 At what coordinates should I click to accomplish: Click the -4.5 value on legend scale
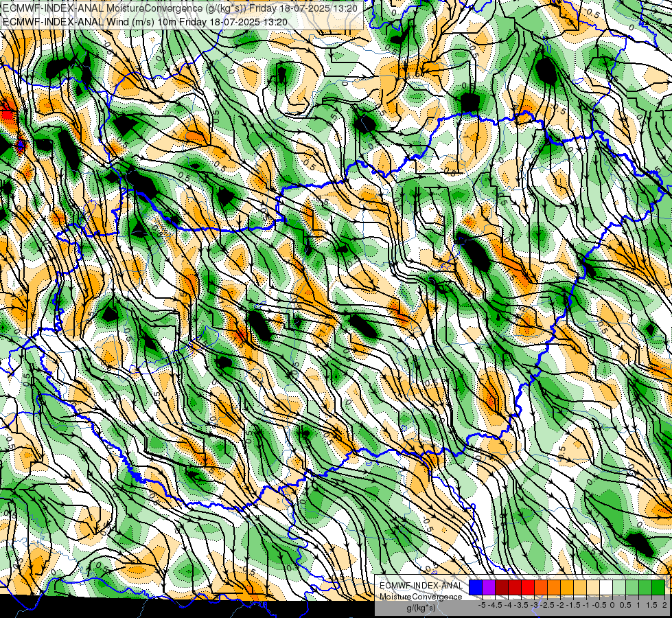point(496,605)
